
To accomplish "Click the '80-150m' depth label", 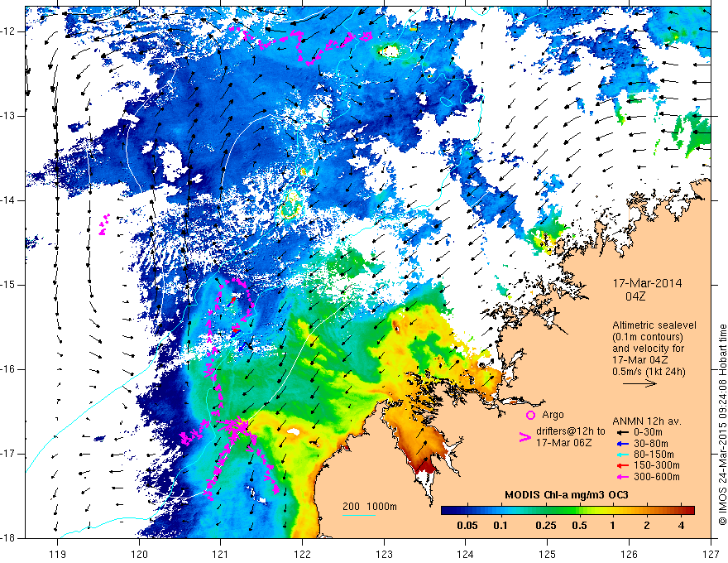I will (x=654, y=455).
